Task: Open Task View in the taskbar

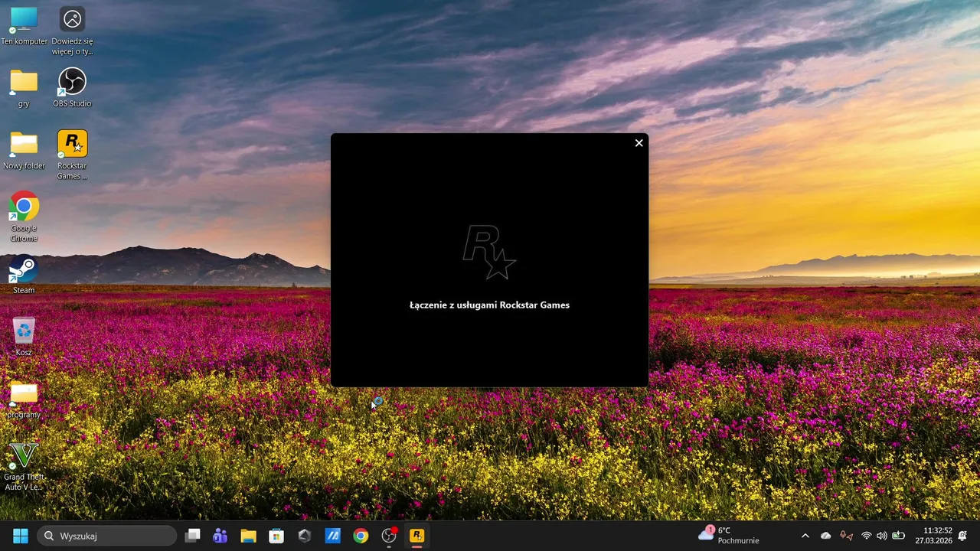Action: click(x=192, y=536)
